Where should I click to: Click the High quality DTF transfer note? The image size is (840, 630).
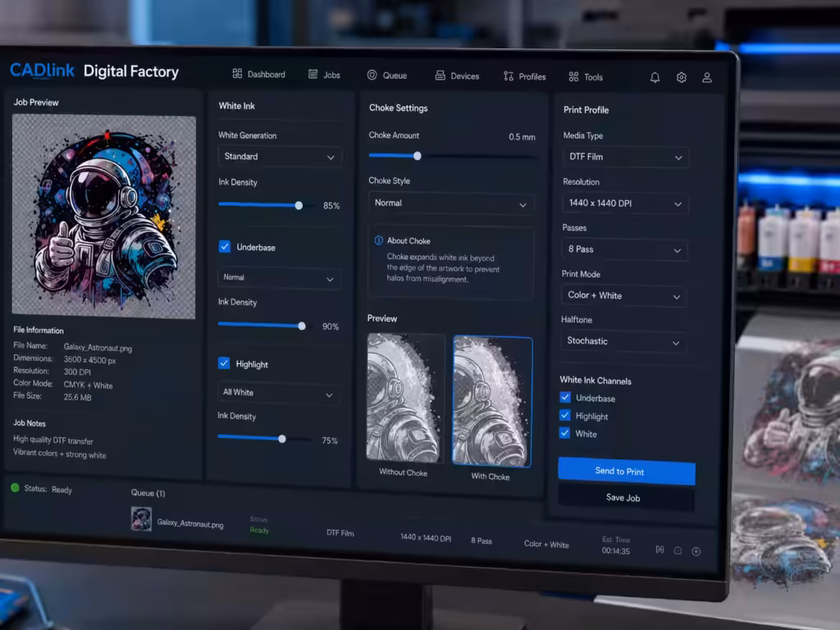pyautogui.click(x=53, y=441)
